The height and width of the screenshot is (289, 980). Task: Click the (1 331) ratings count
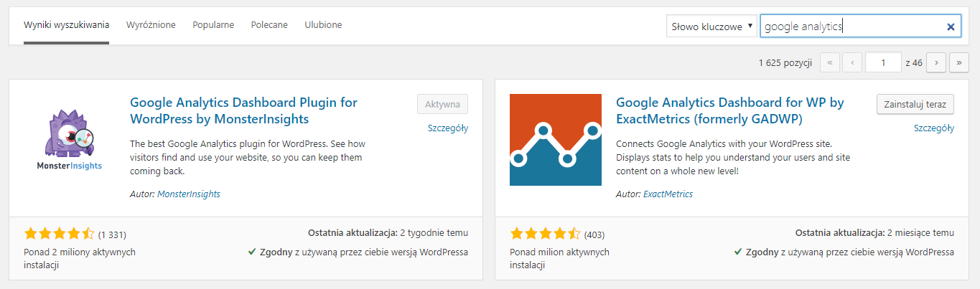(112, 234)
